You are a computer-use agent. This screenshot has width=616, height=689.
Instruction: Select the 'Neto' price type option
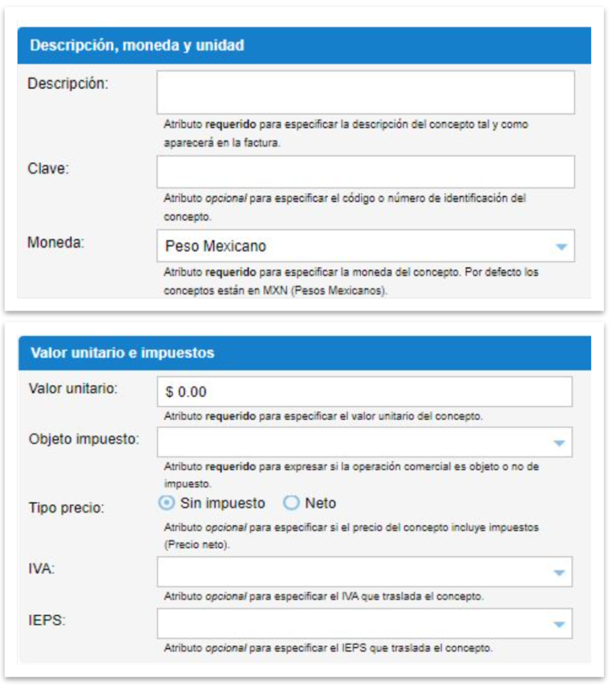point(291,503)
